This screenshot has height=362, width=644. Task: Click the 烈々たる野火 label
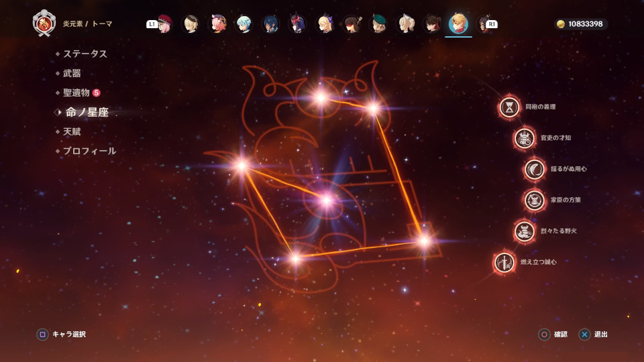click(x=559, y=231)
